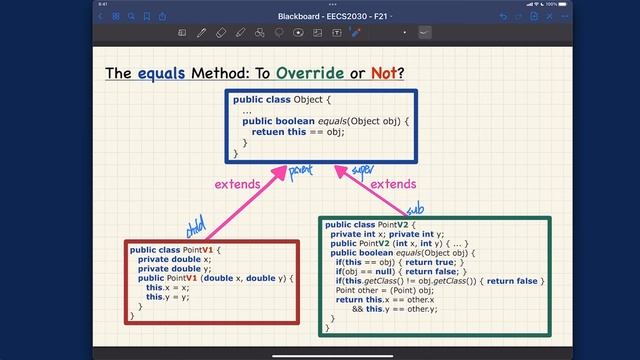Click the left pink "extends" label

click(x=238, y=184)
